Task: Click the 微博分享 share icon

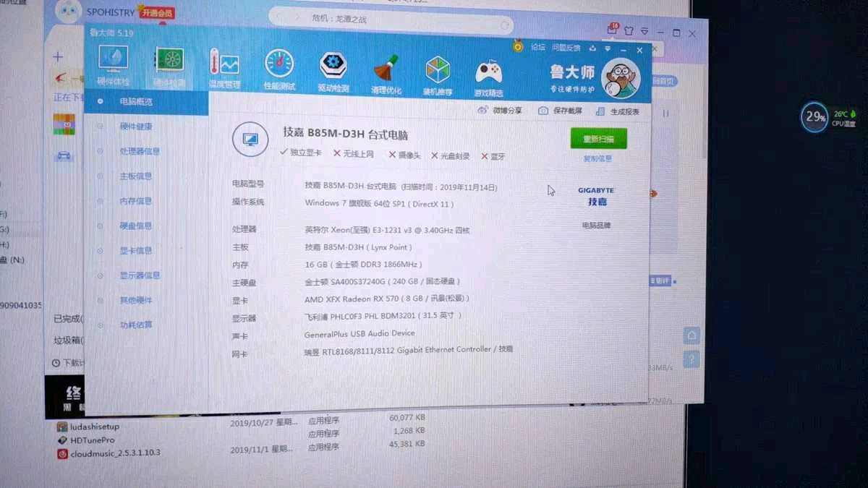Action: 482,111
